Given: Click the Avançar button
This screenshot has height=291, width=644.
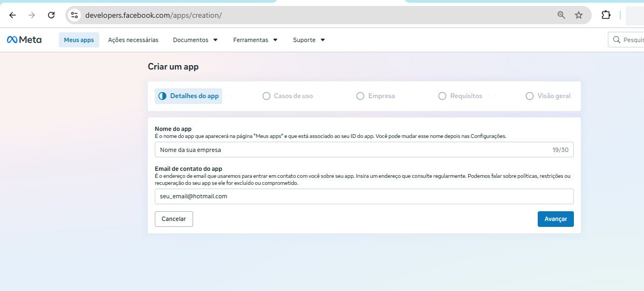Looking at the screenshot, I should point(556,219).
